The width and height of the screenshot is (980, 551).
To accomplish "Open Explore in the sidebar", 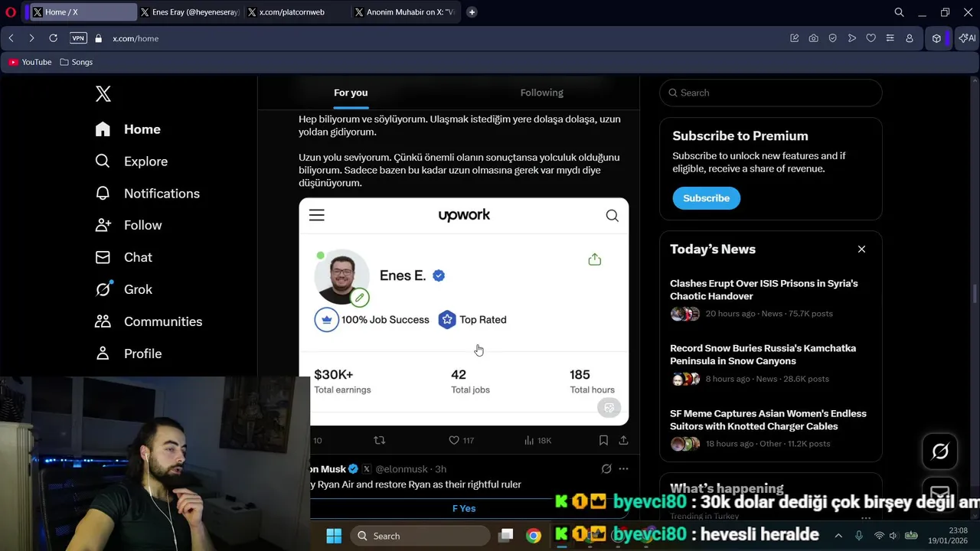I will 131,161.
